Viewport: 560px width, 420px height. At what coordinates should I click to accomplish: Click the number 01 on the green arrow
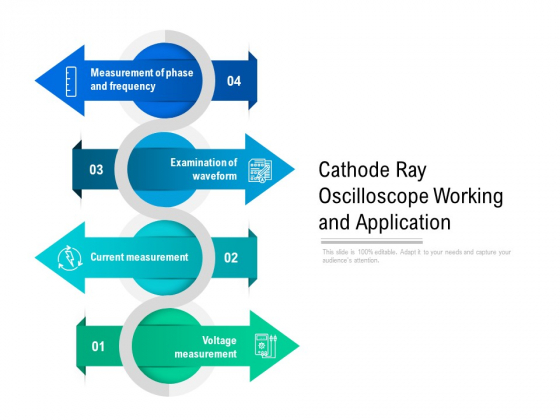click(x=98, y=346)
